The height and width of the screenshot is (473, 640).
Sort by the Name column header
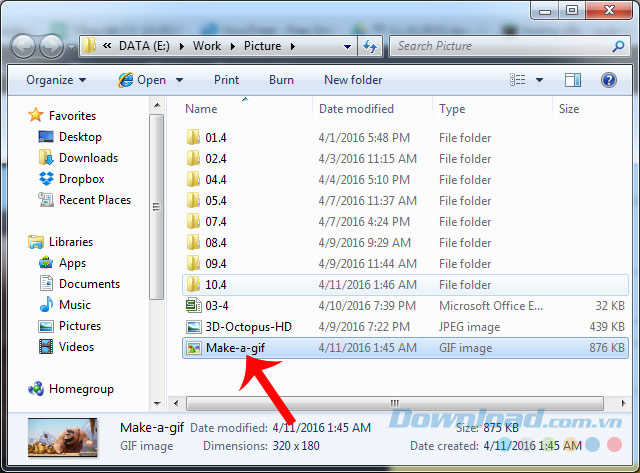pyautogui.click(x=247, y=109)
